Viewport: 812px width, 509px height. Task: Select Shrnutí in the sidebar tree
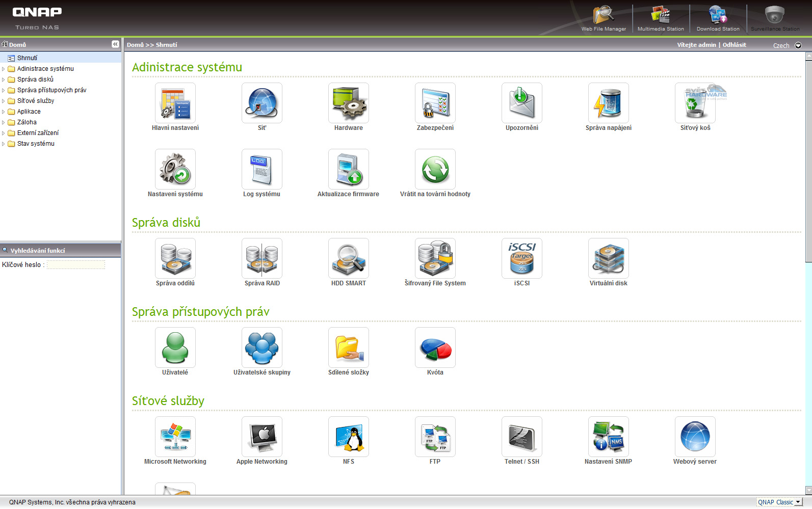point(27,58)
